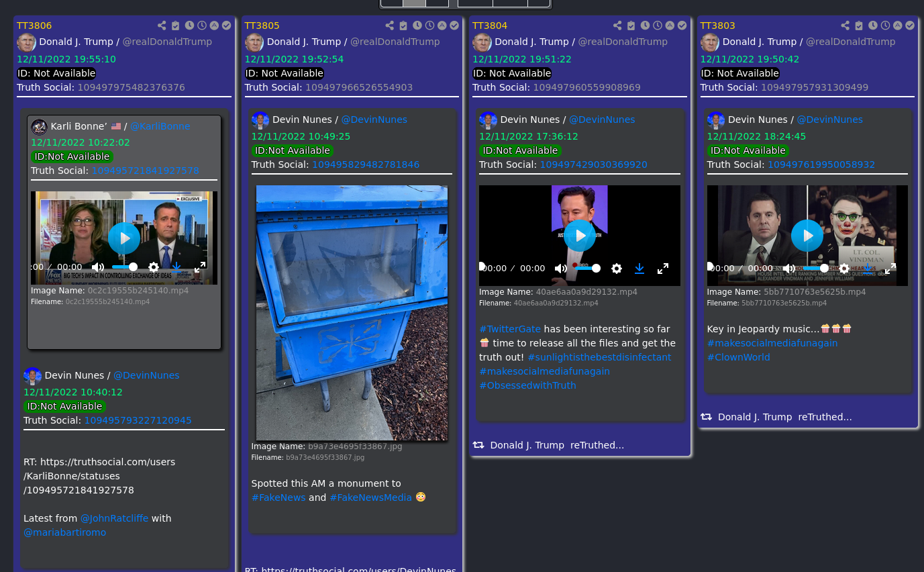Click the clipboard-check icon on TT3803
This screenshot has width=924, height=572.
click(x=859, y=26)
